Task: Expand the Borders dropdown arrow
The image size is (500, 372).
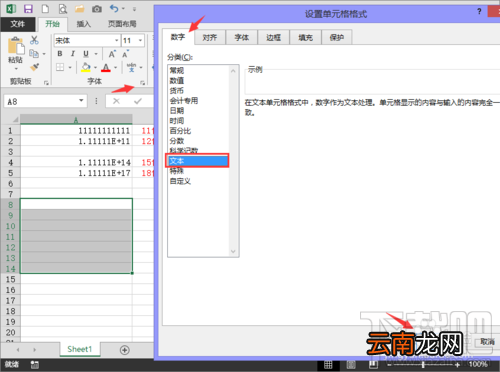Action: click(x=70, y=67)
